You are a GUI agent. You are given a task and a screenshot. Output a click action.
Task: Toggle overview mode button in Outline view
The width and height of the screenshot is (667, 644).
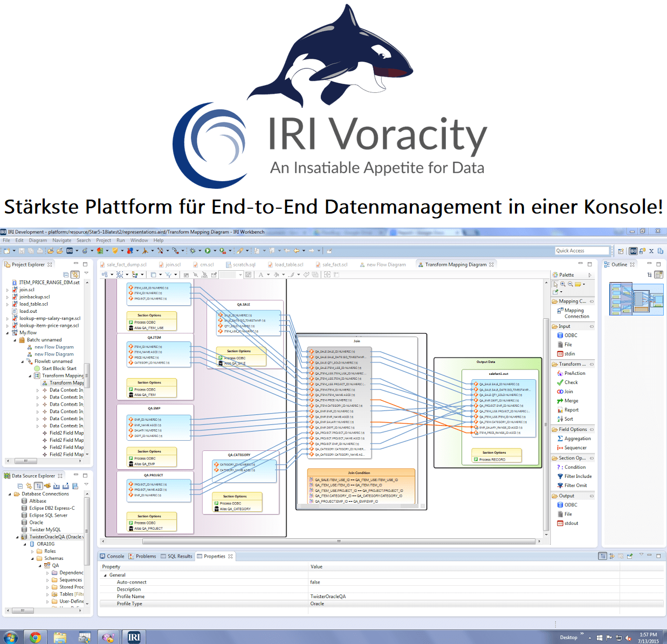(x=658, y=275)
